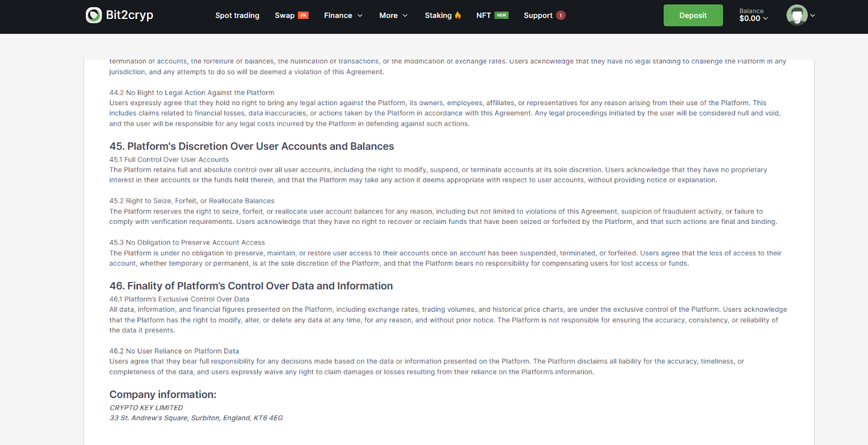Expand the chevron beside the profile avatar
868x445 pixels.
pos(813,16)
